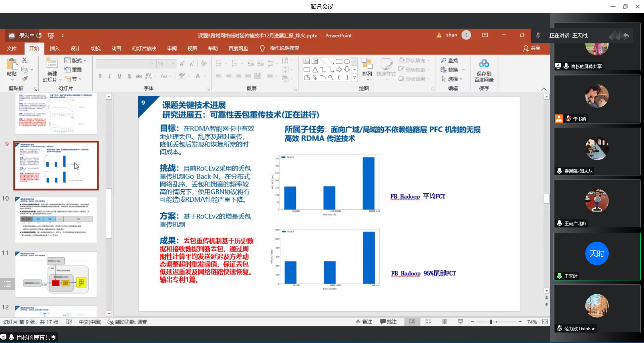Expand the shapes gallery more arrow

coord(355,78)
